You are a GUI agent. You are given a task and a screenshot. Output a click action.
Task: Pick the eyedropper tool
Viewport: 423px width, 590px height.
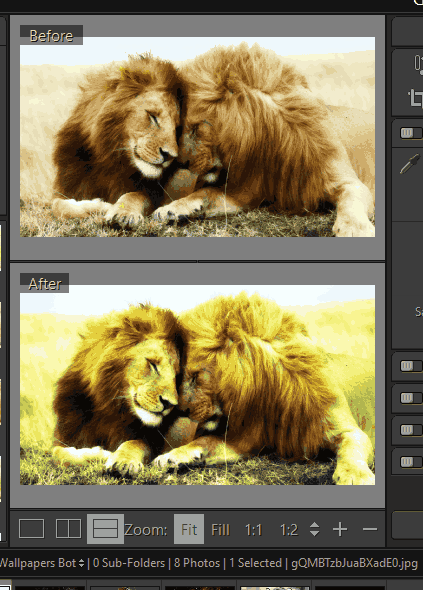point(410,164)
